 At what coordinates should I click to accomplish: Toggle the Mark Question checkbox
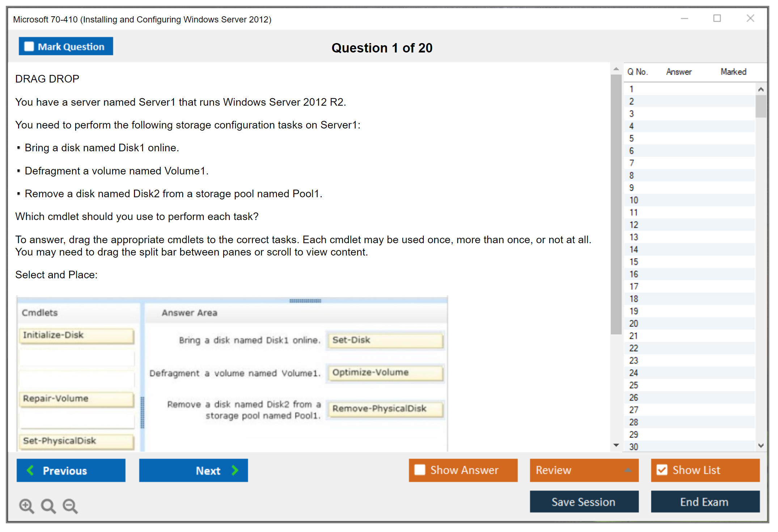29,46
